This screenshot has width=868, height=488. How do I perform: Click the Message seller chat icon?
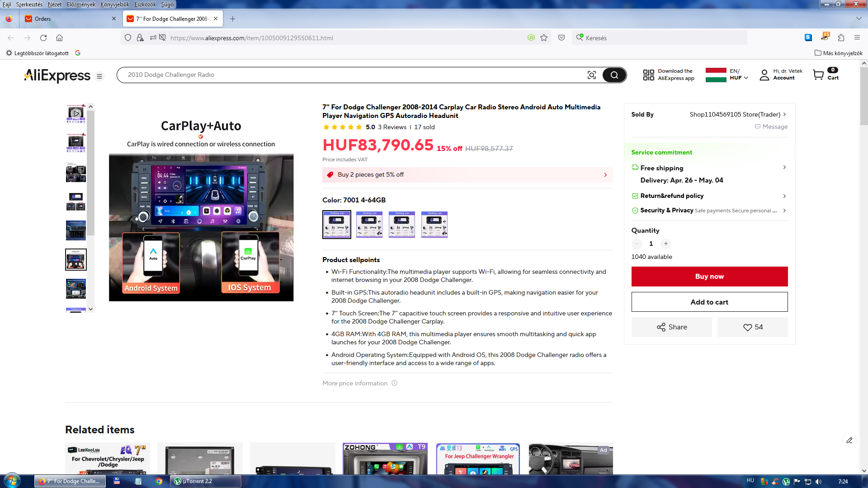tap(758, 127)
